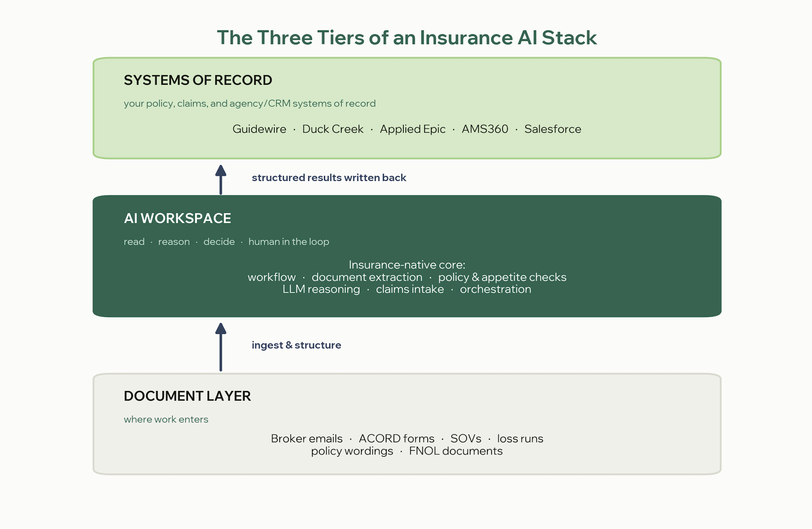Click the word 'reason' in AI Workspace
Viewport: 812px width, 529px height.
tap(174, 242)
